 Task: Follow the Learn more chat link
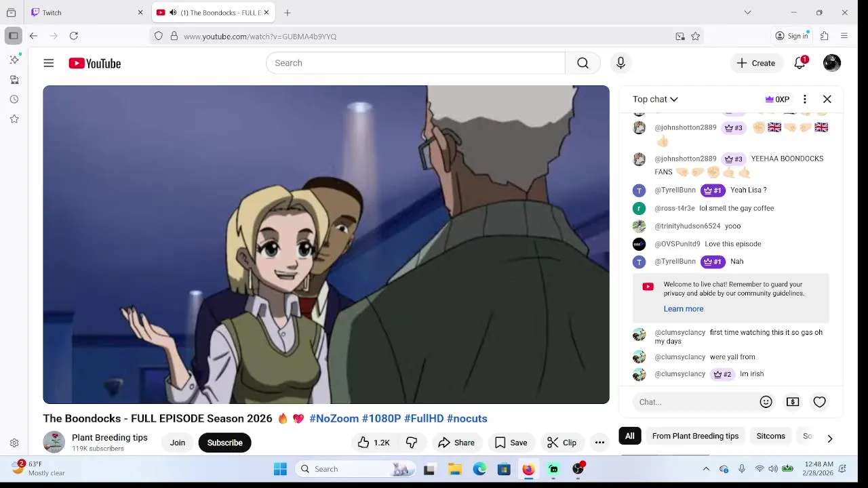coord(683,308)
